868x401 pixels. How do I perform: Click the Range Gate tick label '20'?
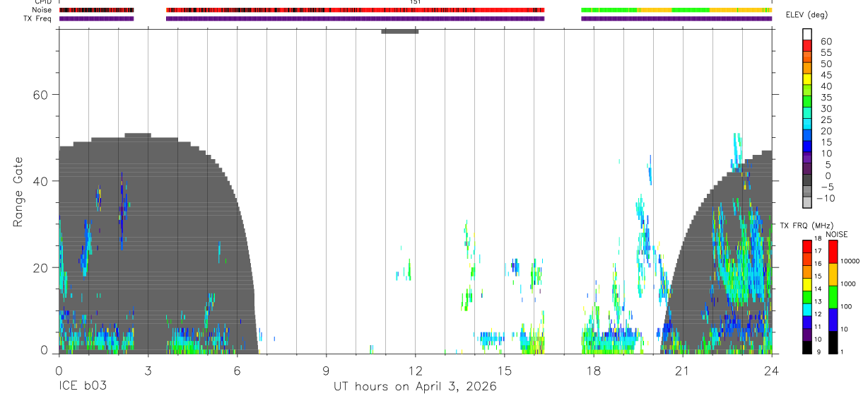(x=39, y=268)
